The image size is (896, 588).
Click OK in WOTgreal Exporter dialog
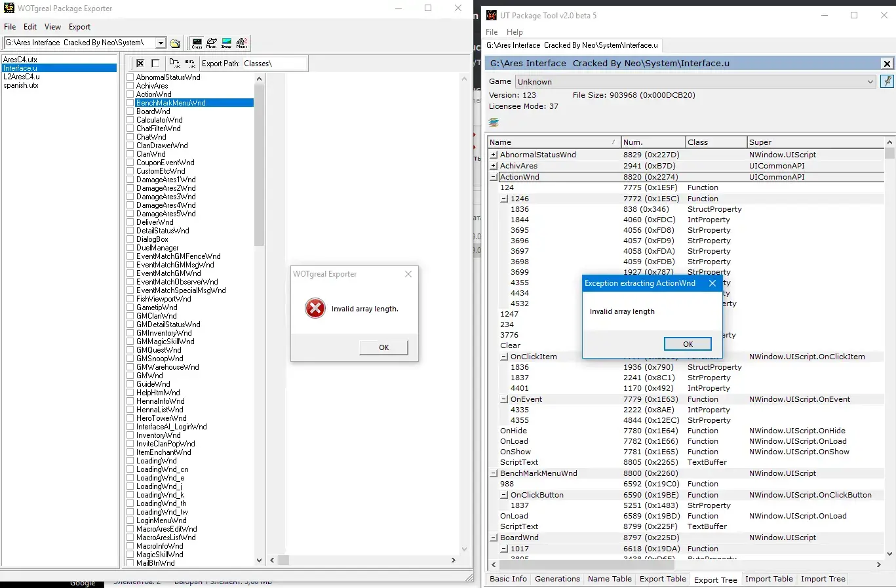(x=383, y=347)
